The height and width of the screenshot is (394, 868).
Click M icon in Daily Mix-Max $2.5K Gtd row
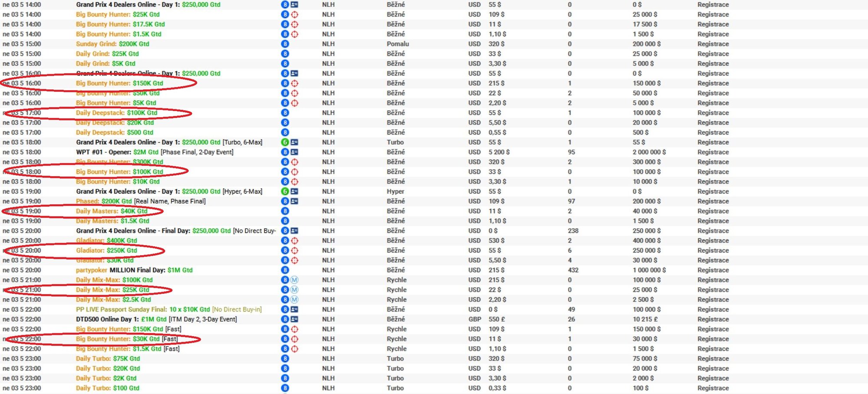tap(295, 299)
